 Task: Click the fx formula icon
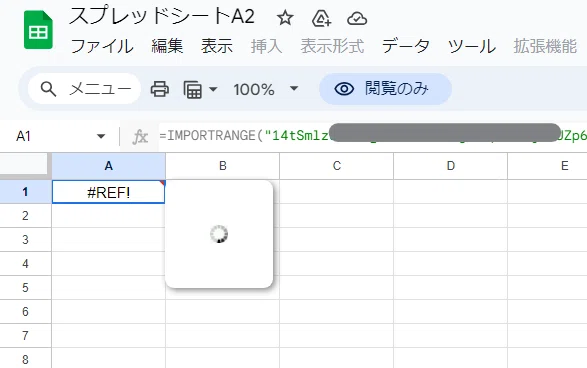coord(140,136)
